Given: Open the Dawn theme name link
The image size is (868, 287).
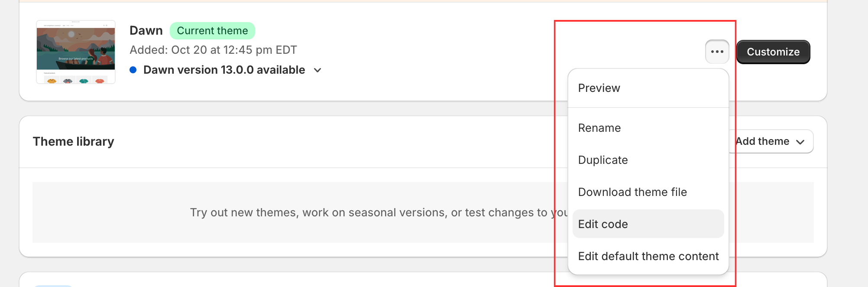Looking at the screenshot, I should coord(146,30).
